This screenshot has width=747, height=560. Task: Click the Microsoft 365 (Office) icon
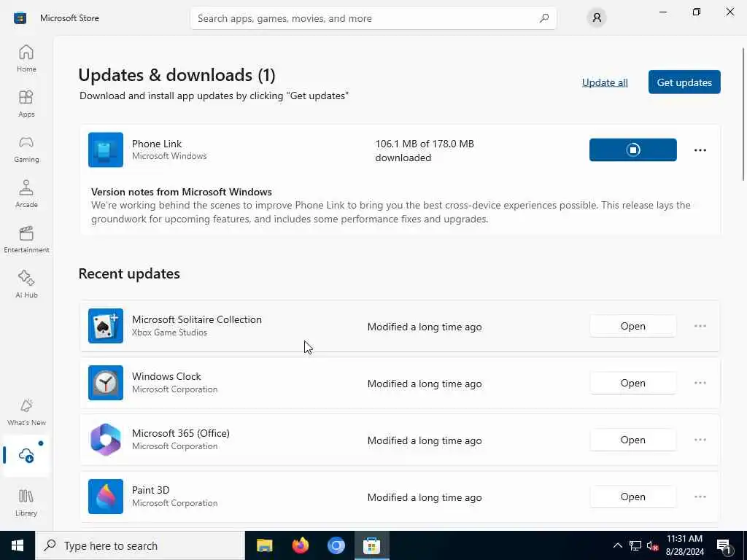[106, 440]
